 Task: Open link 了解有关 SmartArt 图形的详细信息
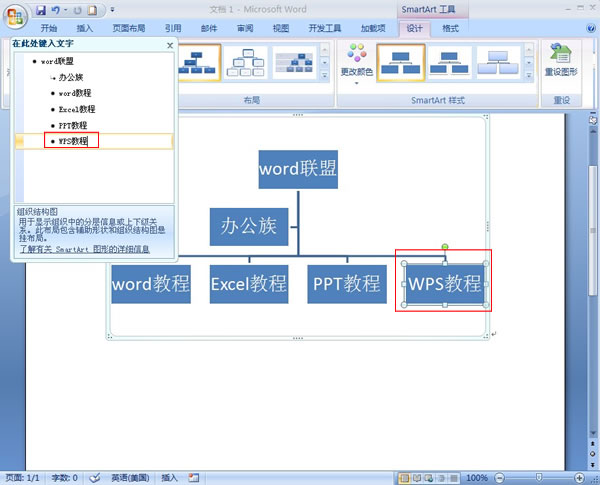pyautogui.click(x=84, y=249)
